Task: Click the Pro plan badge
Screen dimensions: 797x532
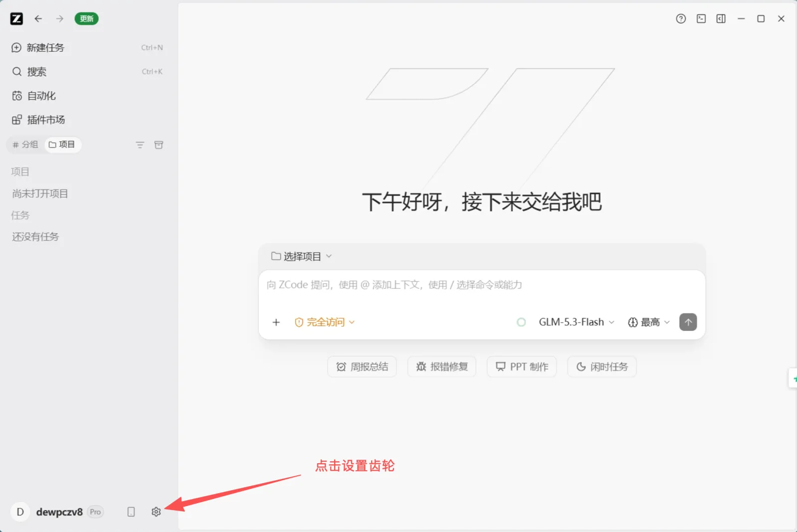Action: (96, 513)
